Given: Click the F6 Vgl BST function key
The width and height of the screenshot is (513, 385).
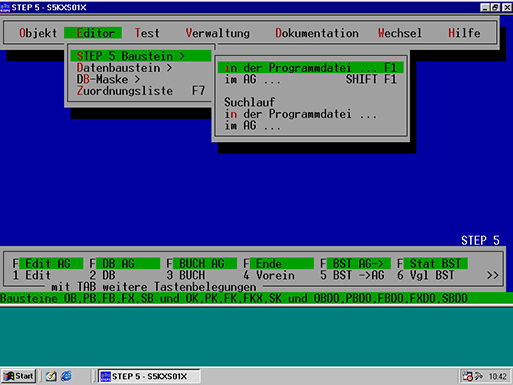Looking at the screenshot, I should coord(425,275).
